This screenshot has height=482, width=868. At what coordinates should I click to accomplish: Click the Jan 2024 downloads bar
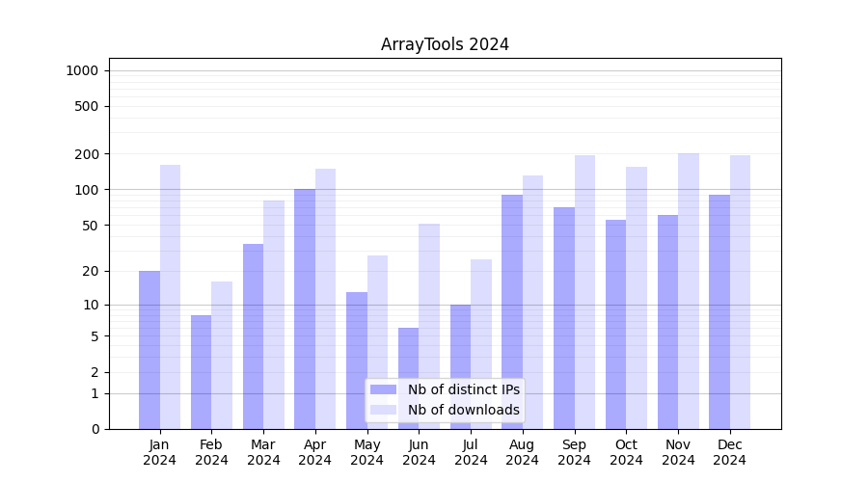point(170,297)
